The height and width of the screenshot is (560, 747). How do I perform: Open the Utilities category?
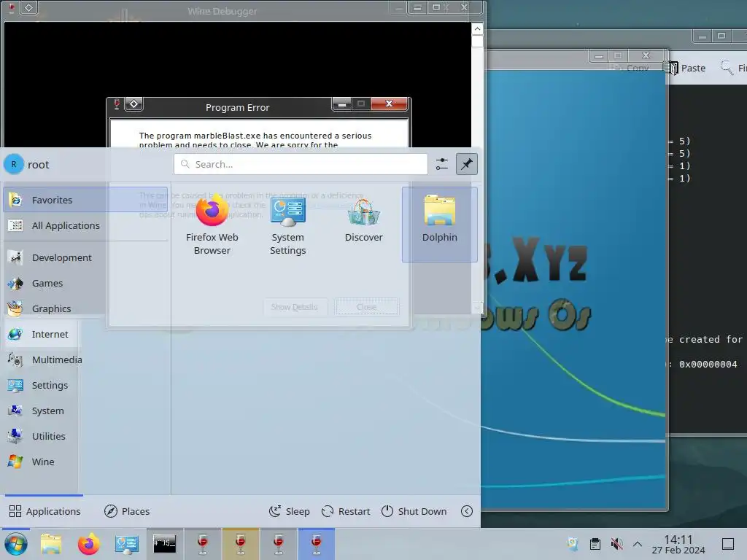(x=86, y=436)
